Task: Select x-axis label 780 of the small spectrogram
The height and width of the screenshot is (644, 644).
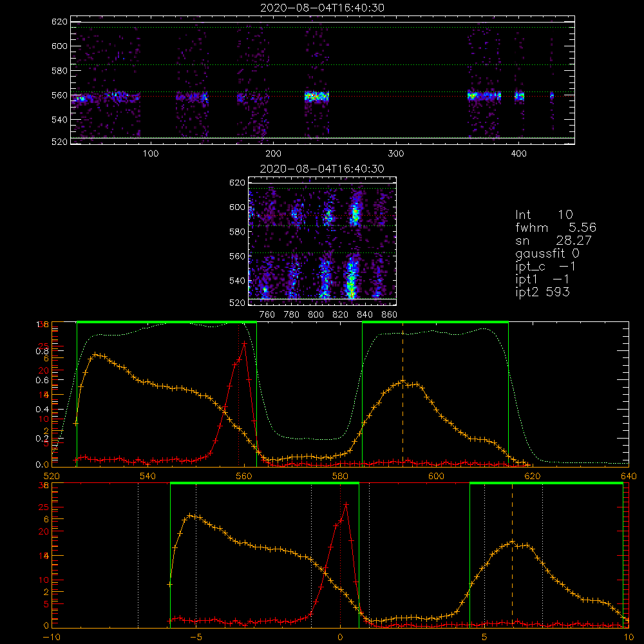Action: (x=292, y=315)
